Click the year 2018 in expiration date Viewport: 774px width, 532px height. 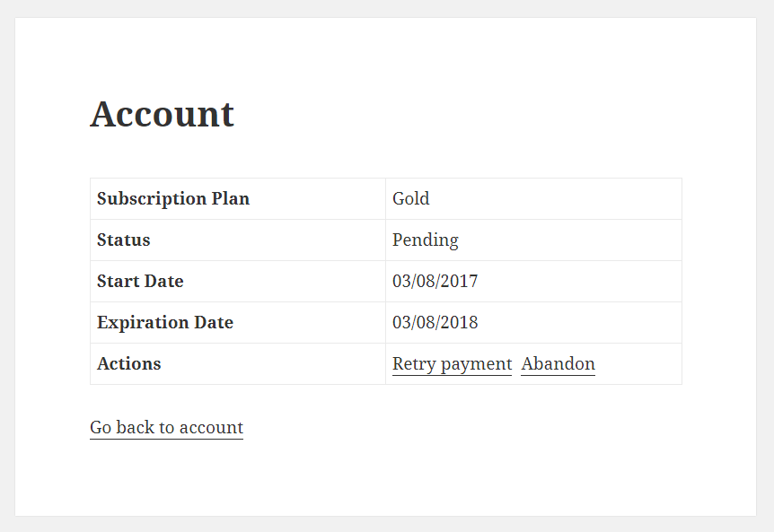[459, 323]
